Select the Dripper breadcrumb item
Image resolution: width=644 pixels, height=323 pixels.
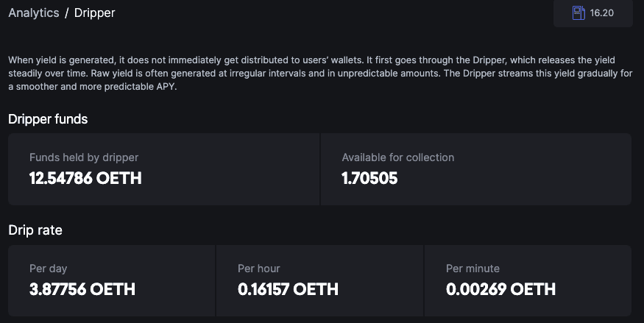tap(94, 13)
